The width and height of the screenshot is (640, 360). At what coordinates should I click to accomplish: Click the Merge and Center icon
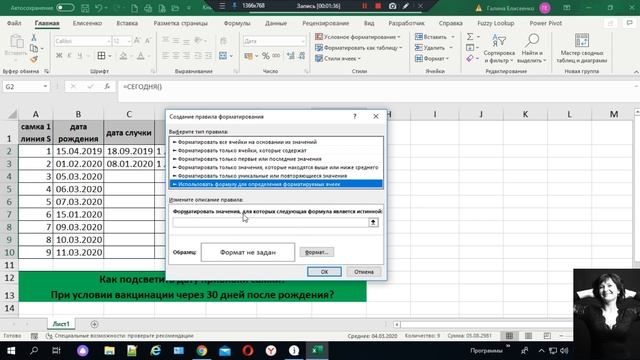223,56
